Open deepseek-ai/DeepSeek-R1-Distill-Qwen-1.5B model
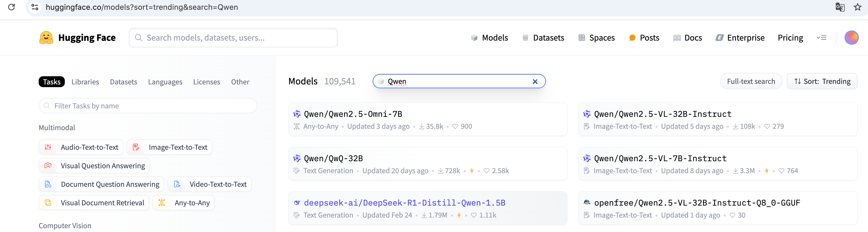 tap(404, 203)
